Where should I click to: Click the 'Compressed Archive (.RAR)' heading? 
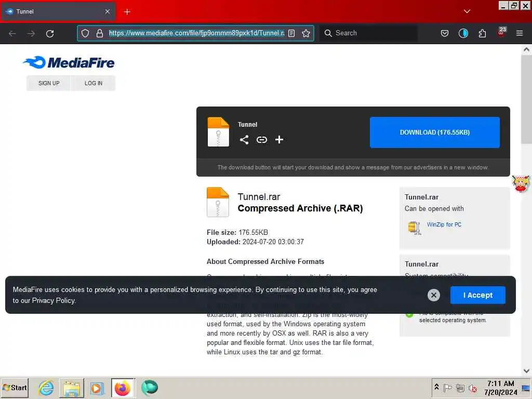(x=300, y=208)
